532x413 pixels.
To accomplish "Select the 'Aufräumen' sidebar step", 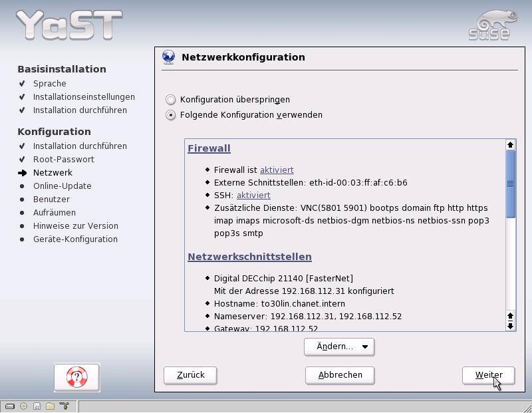I will pos(55,212).
